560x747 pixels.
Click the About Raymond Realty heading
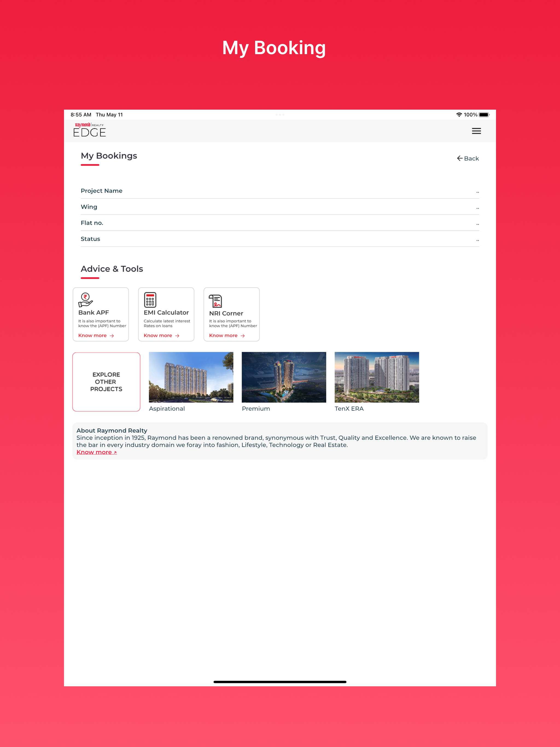(112, 431)
